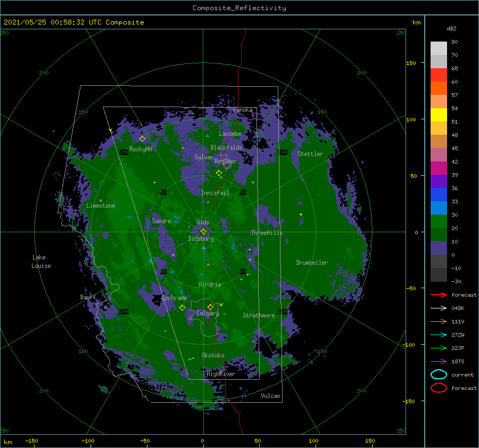
Task: Click the yellow diamond marker above the Calgary label
Action: (x=210, y=307)
